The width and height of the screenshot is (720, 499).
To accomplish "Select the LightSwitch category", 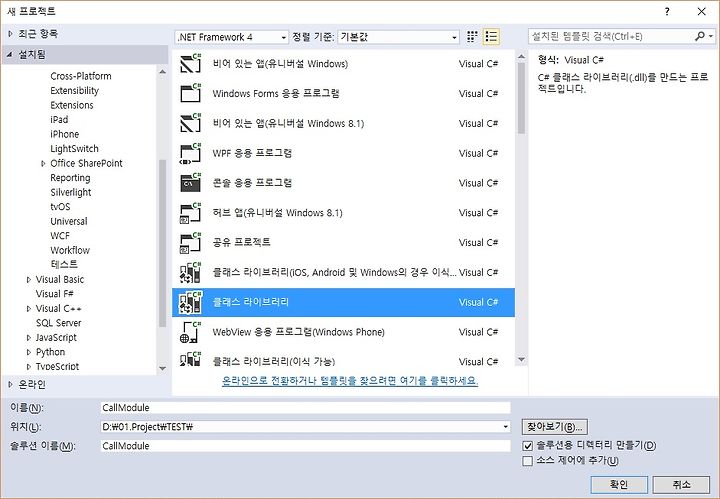I will (x=74, y=149).
